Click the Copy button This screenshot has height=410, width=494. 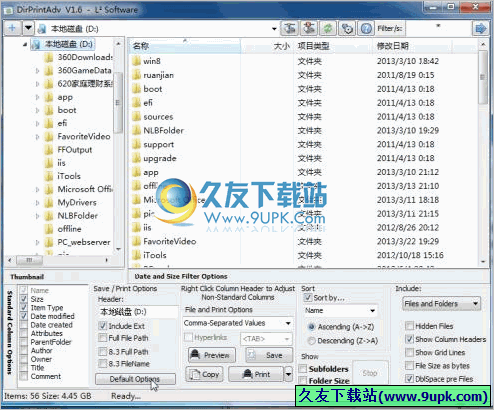[x=204, y=374]
